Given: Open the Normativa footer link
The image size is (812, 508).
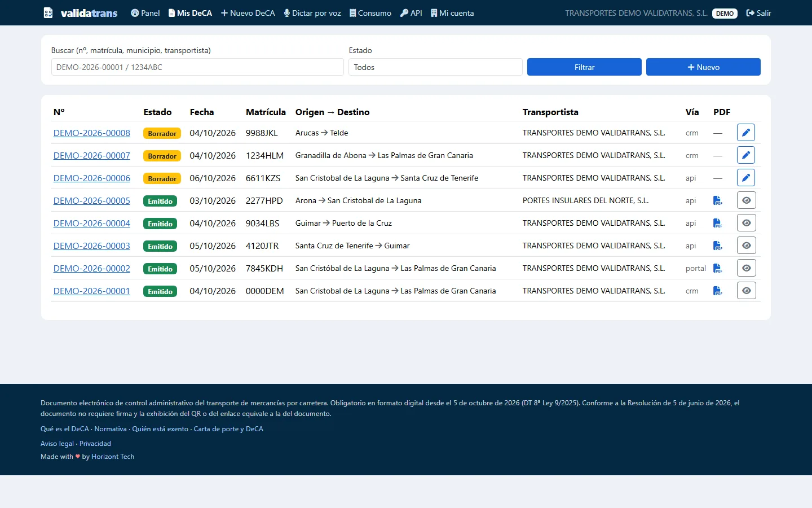Looking at the screenshot, I should (111, 429).
